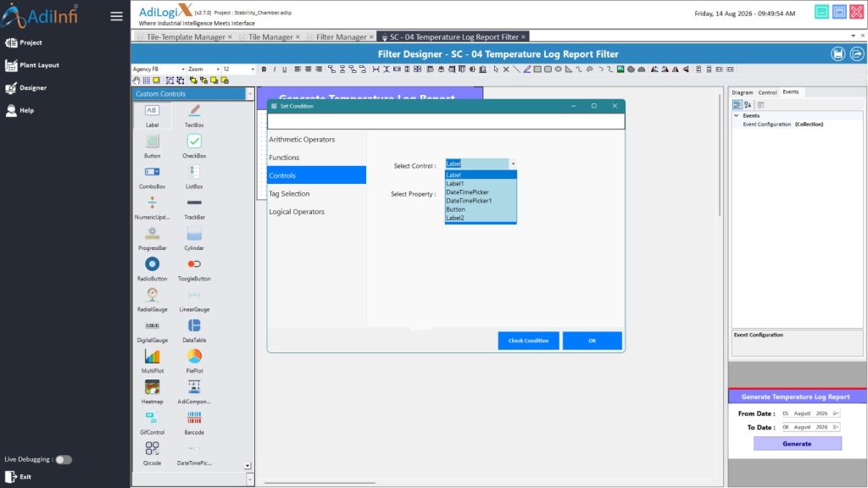Select the DataTable control

[194, 331]
